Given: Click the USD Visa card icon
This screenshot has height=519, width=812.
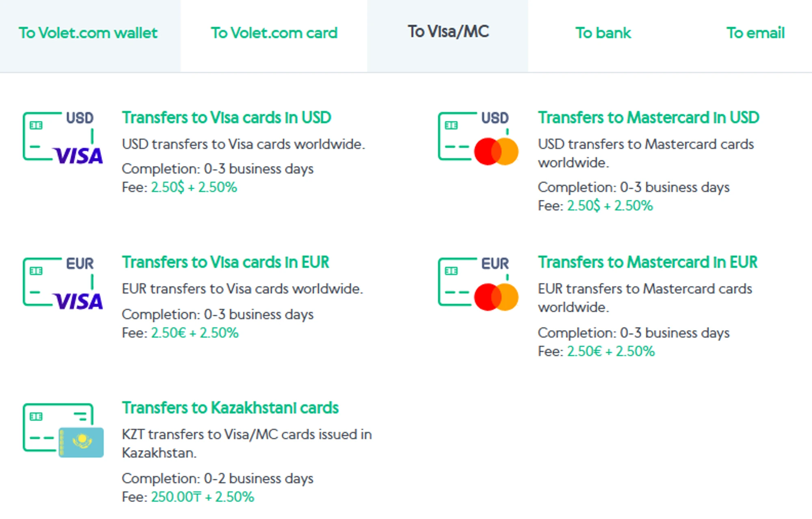Looking at the screenshot, I should tap(63, 138).
